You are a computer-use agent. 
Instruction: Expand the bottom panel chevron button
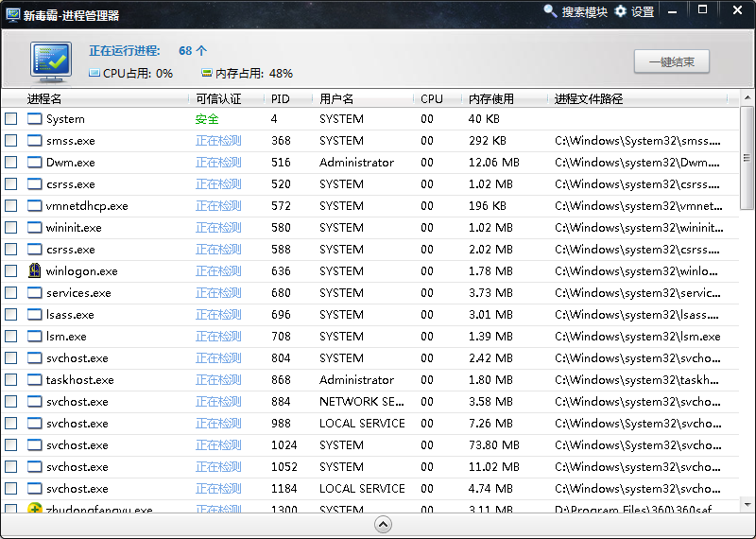coord(383,525)
